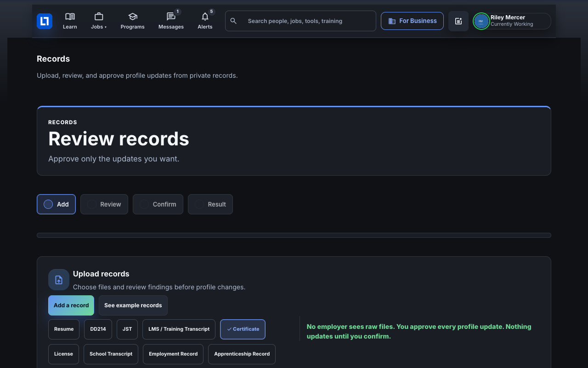Select the Add step
The width and height of the screenshot is (588, 368).
(56, 204)
